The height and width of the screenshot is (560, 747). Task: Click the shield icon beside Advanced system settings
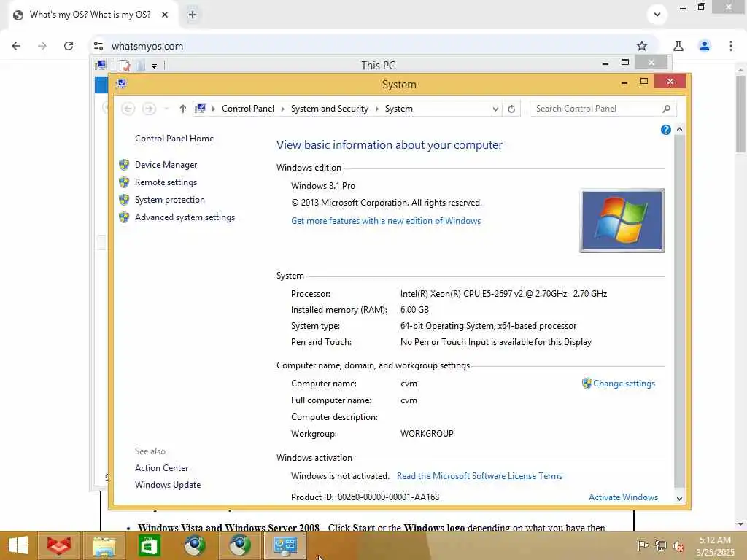pos(124,217)
